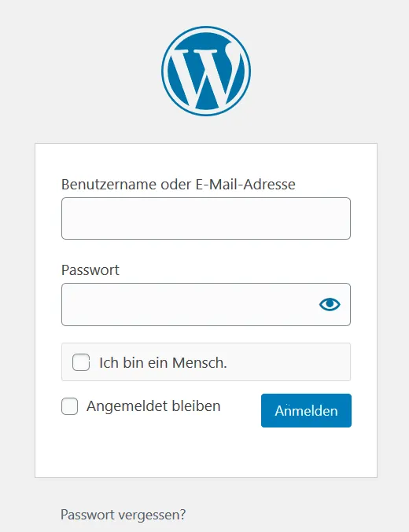Start password recovery below the login box
The height and width of the screenshot is (532, 409).
tap(123, 515)
